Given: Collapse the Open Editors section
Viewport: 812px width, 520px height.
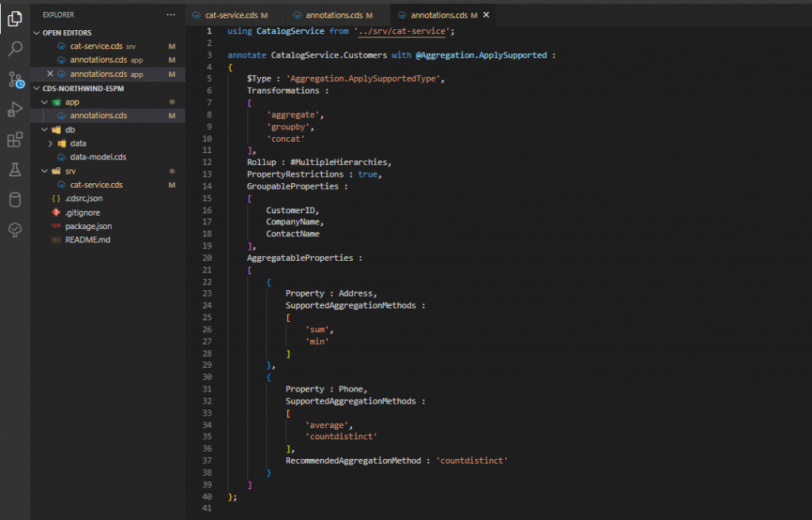Looking at the screenshot, I should click(x=36, y=32).
